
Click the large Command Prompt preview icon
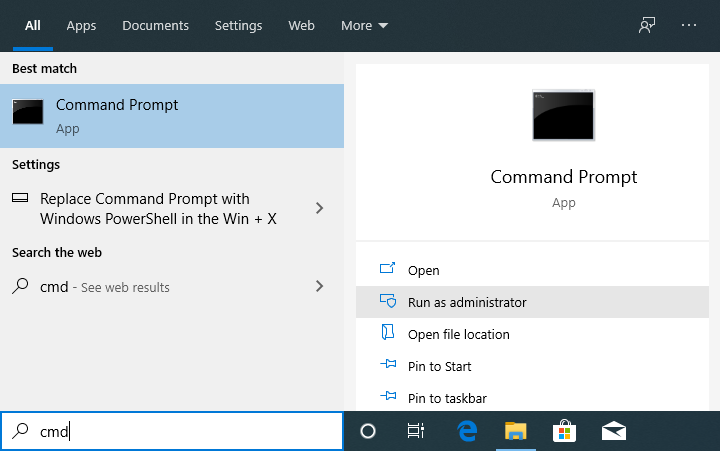563,115
